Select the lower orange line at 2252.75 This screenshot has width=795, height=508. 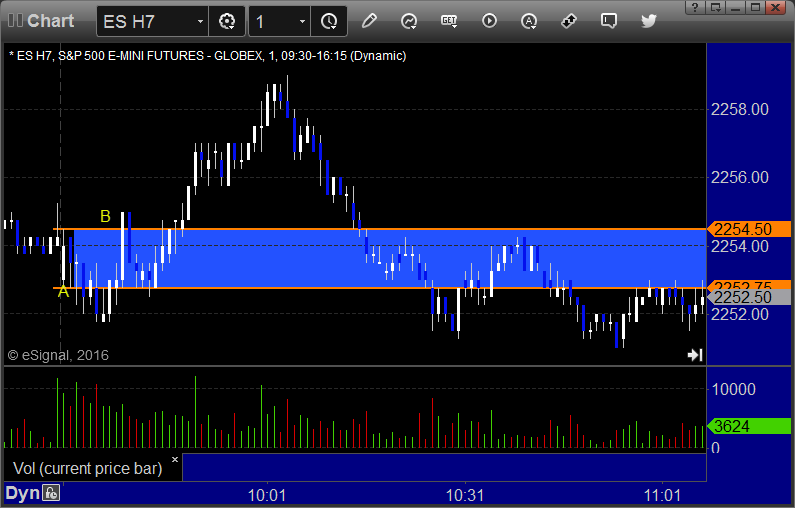click(380, 288)
